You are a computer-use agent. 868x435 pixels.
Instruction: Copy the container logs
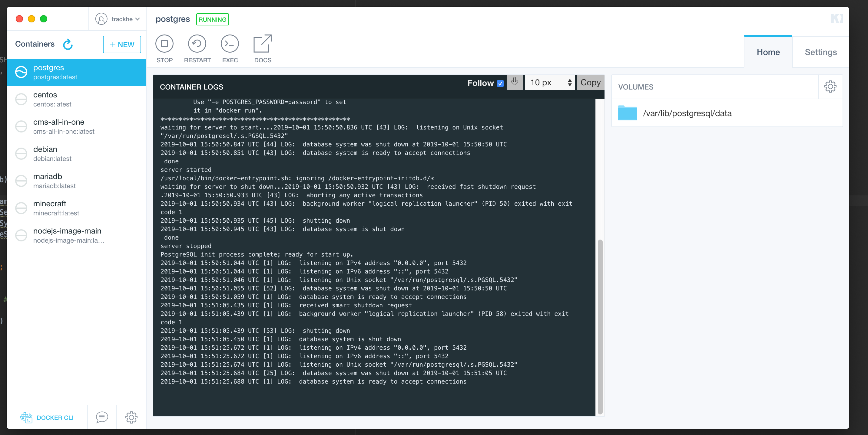[x=590, y=83]
